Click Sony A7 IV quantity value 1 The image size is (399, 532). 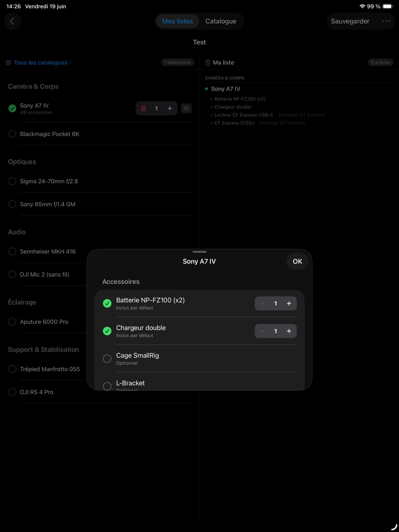(156, 108)
